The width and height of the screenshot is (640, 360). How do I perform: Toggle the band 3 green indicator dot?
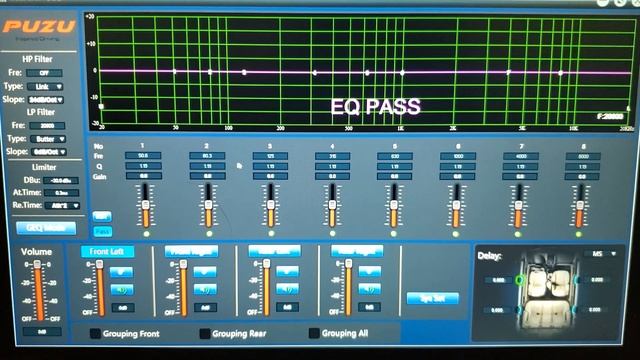pos(271,234)
